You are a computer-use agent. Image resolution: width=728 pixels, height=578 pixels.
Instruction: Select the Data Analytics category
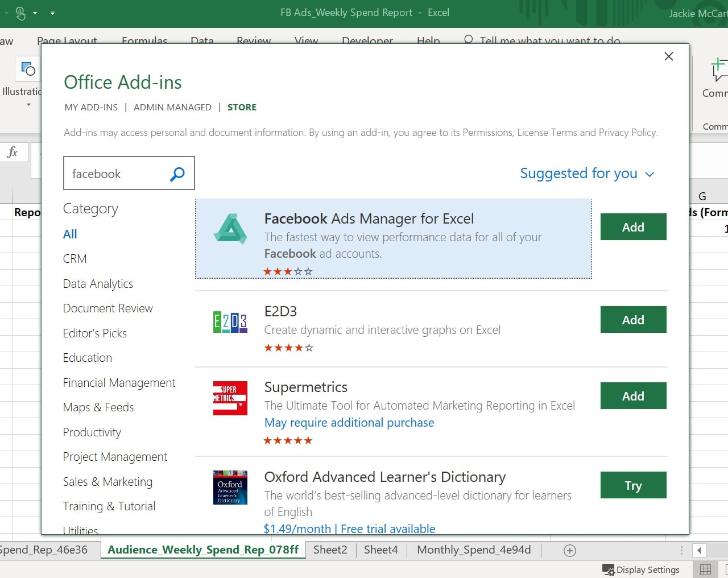point(98,284)
